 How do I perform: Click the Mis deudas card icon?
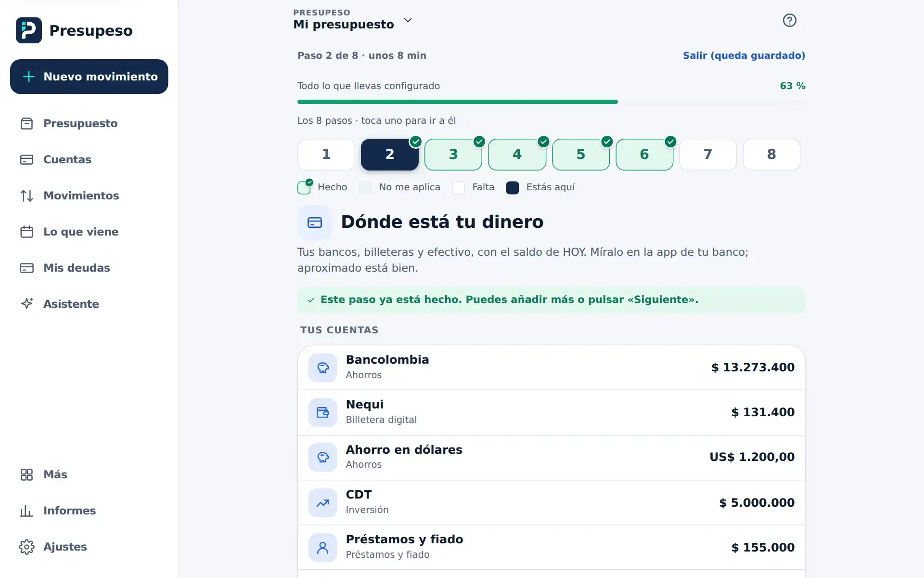click(x=27, y=268)
